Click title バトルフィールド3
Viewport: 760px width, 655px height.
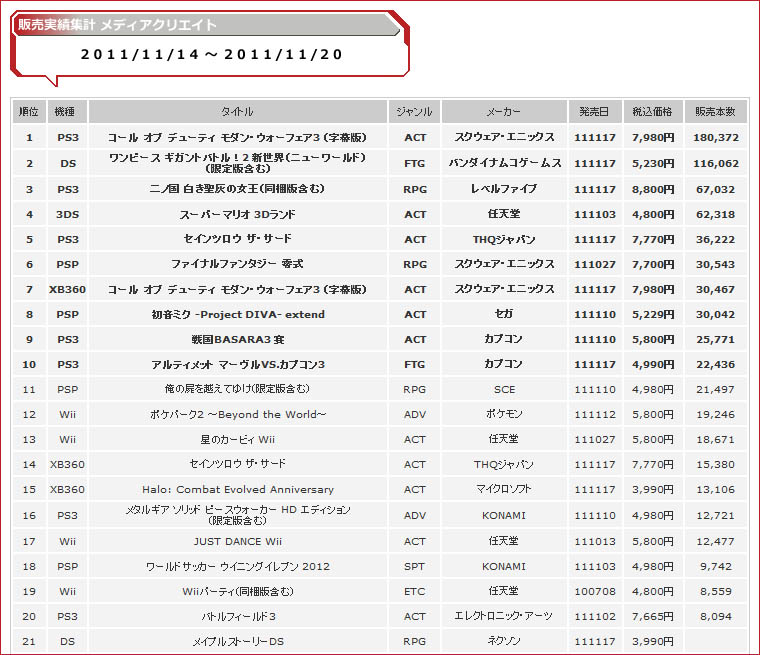(x=238, y=617)
